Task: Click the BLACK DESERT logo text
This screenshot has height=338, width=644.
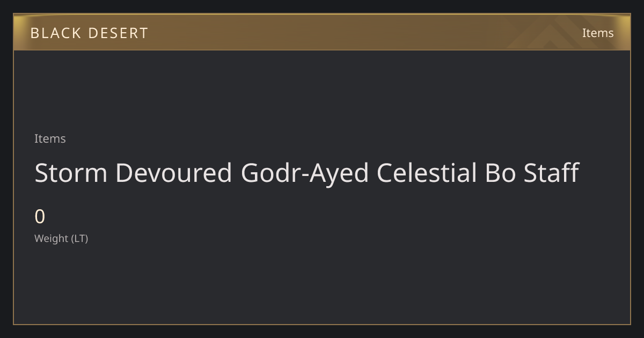Action: pos(89,33)
